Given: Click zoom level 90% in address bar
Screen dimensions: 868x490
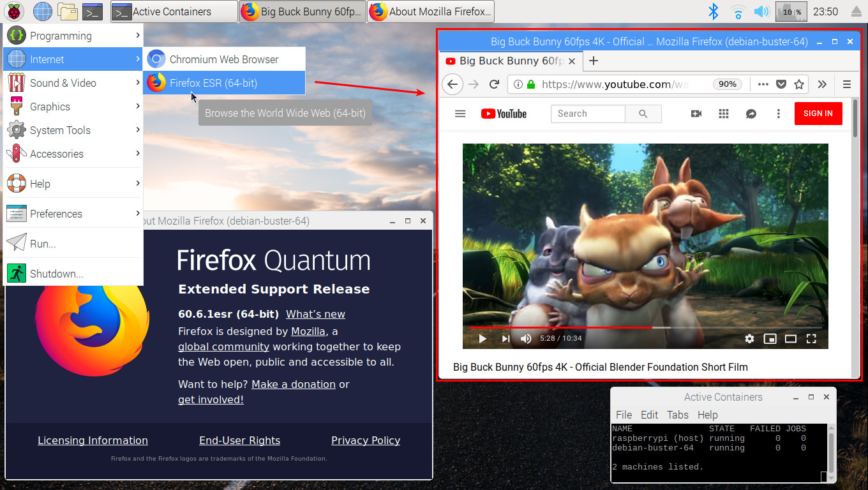Looking at the screenshot, I should (728, 84).
